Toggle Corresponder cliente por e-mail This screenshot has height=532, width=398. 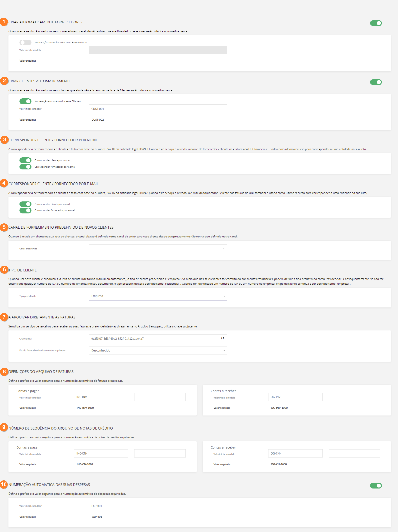pyautogui.click(x=25, y=204)
